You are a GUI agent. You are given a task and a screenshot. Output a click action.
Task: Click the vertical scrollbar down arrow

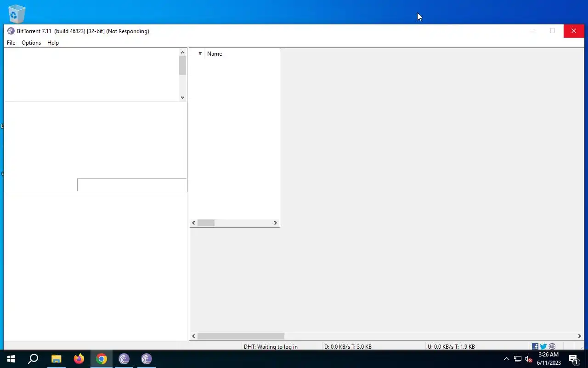click(x=182, y=97)
